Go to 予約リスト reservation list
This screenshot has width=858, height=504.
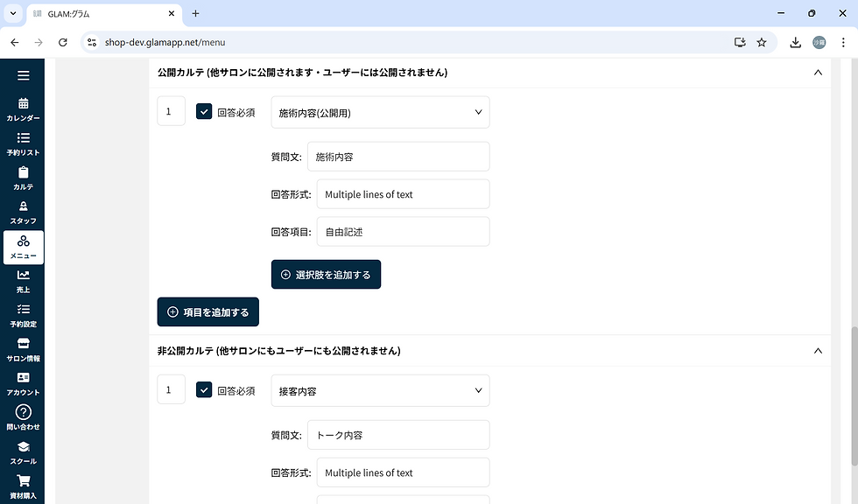23,144
